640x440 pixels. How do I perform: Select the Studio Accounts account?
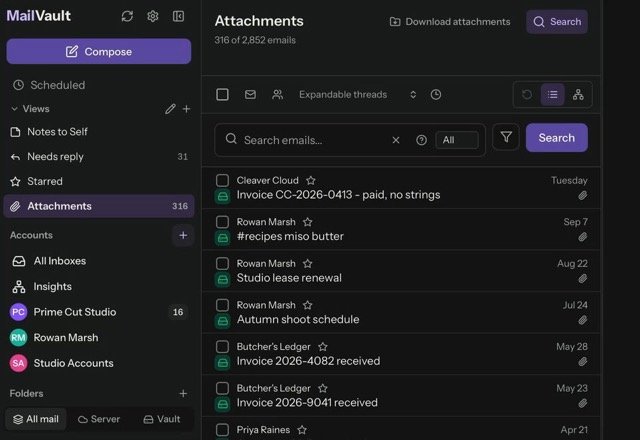coord(99,363)
